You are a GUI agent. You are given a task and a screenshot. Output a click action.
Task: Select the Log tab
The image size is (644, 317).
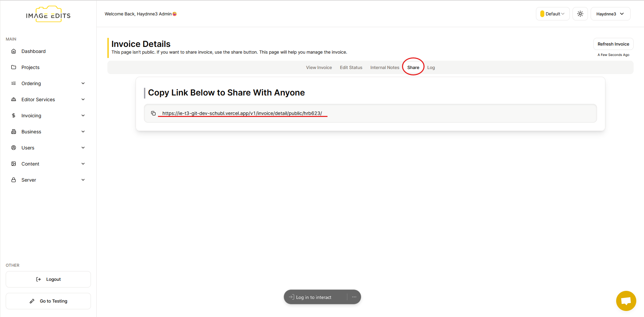(431, 67)
